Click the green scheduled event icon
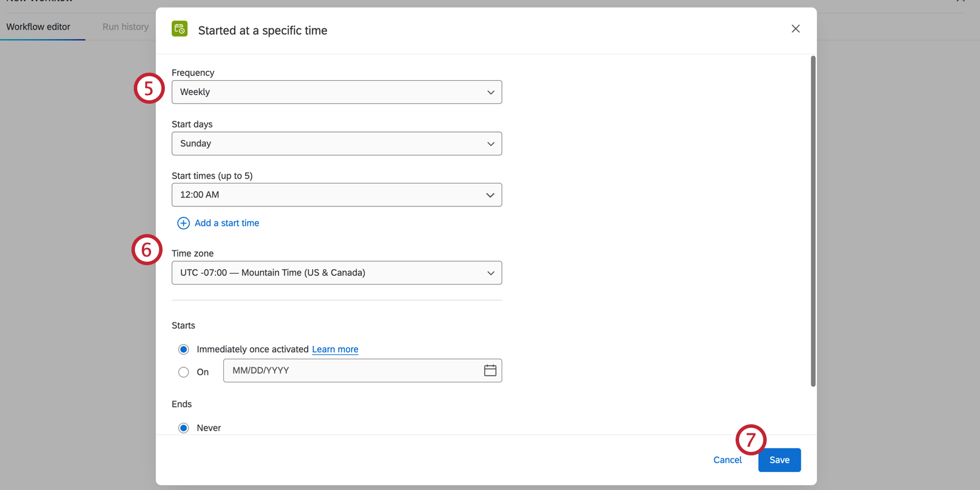This screenshot has height=490, width=980. pos(179,29)
